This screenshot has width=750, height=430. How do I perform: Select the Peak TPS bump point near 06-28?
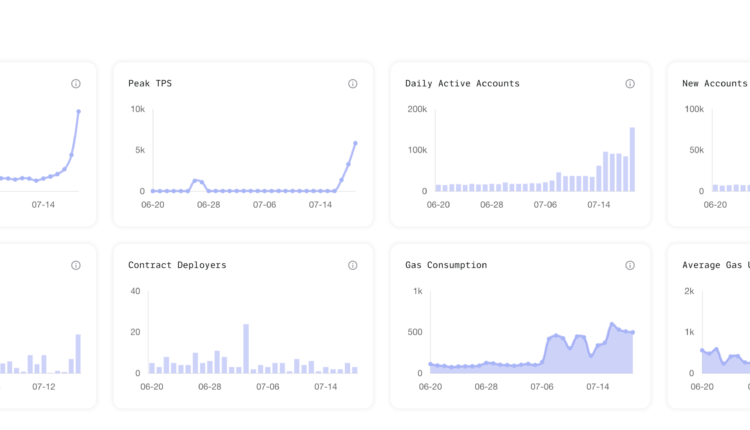click(x=195, y=181)
